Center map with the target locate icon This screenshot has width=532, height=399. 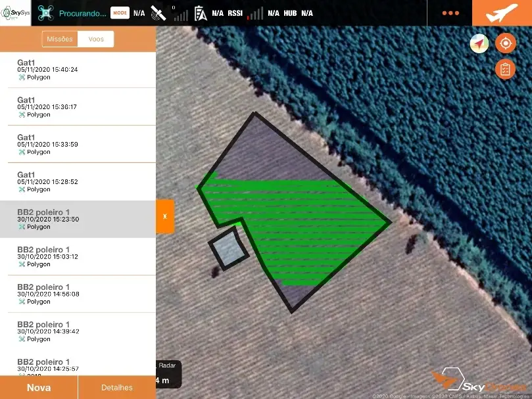pyautogui.click(x=506, y=43)
